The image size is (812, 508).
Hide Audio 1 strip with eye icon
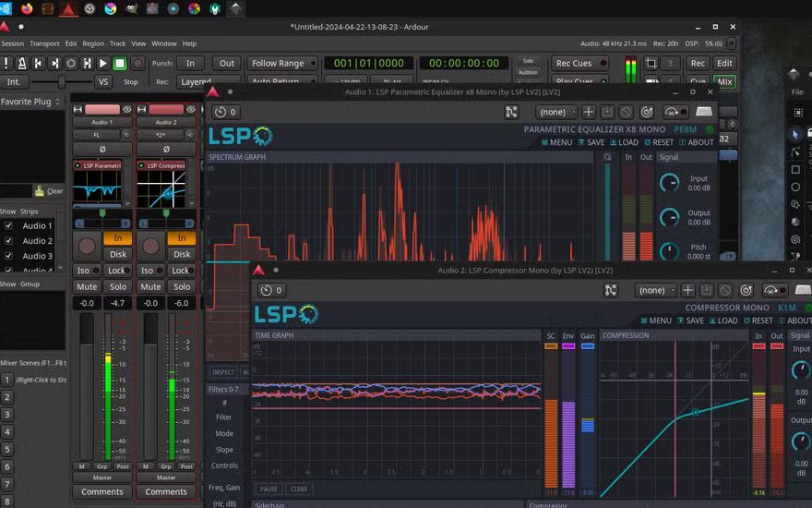(x=127, y=109)
